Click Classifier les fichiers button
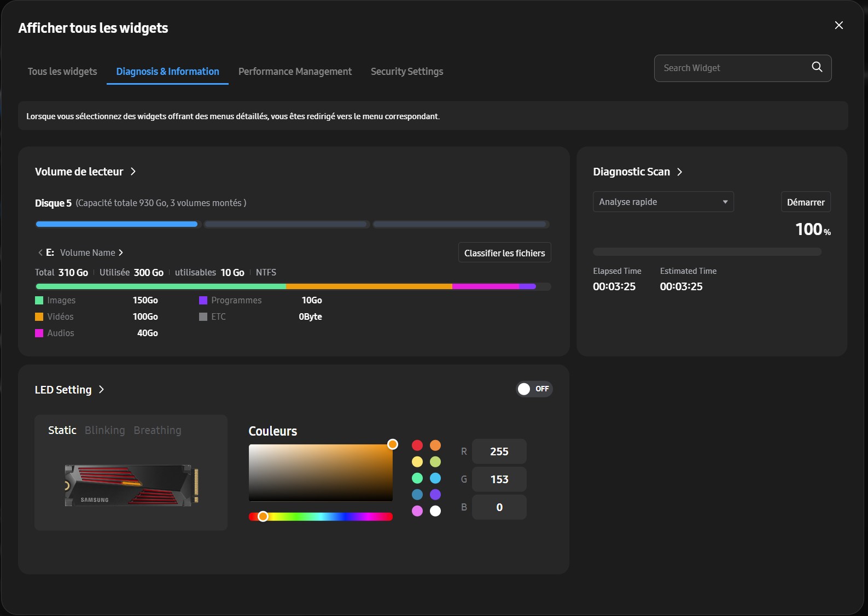This screenshot has height=616, width=868. (504, 253)
